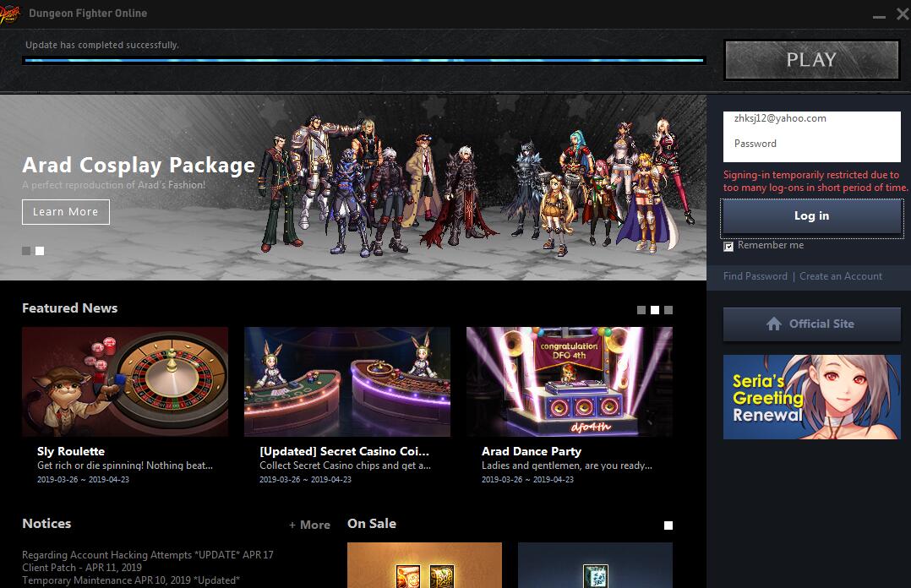Click the Dungeon Fighter Online window title
The width and height of the screenshot is (911, 588).
pyautogui.click(x=88, y=14)
